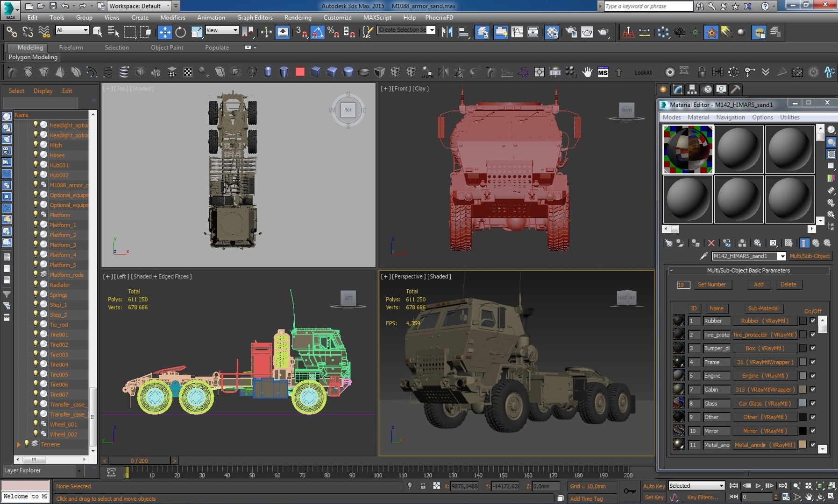Open the reference coordinate View dropdown

coord(222,30)
